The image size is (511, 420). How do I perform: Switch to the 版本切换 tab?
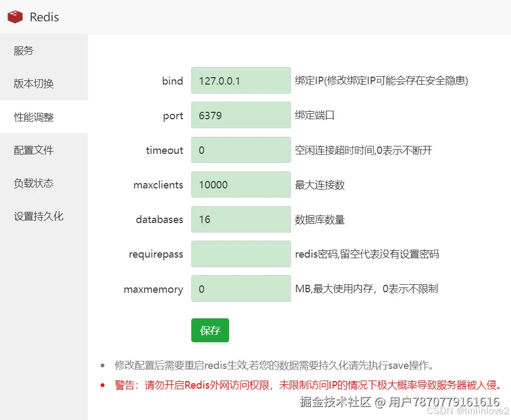(44, 84)
